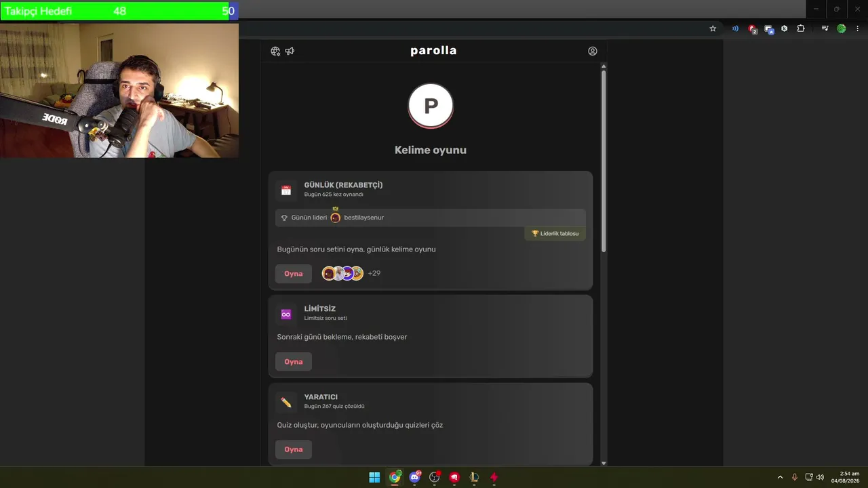Click the +29 players count
The width and height of the screenshot is (868, 488).
374,273
